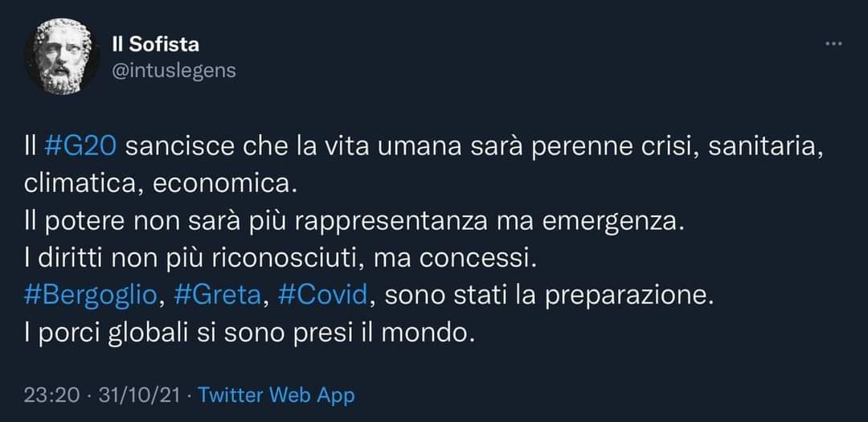The height and width of the screenshot is (422, 868).
Task: Open the Twitter Web App source link
Action: tap(276, 395)
